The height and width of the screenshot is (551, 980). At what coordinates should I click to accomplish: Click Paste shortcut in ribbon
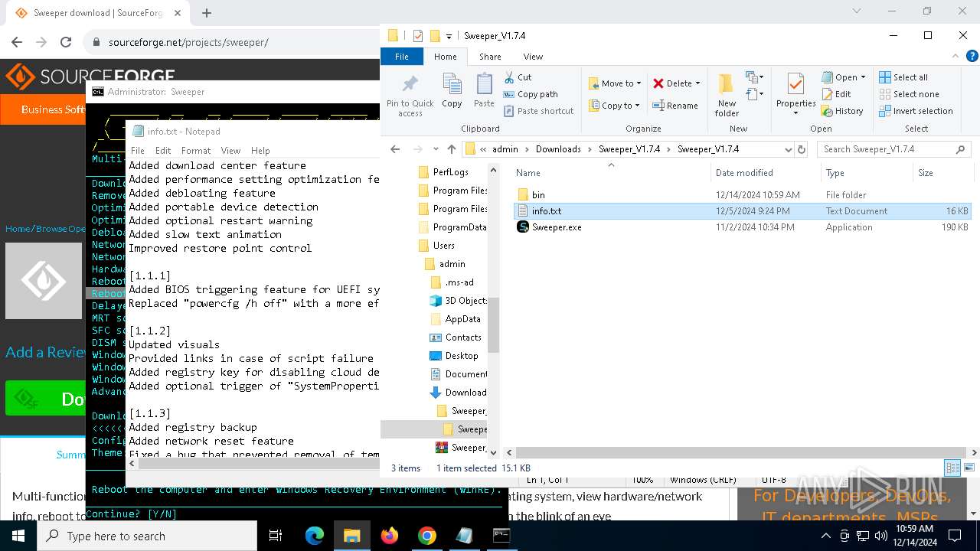pos(538,111)
